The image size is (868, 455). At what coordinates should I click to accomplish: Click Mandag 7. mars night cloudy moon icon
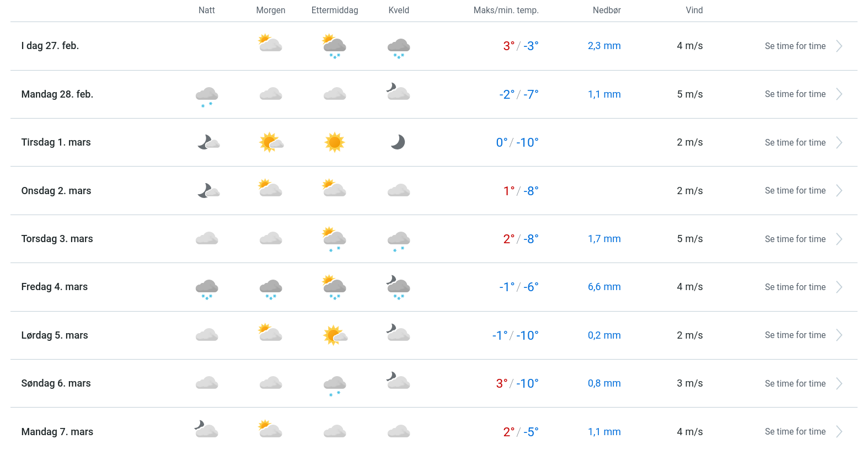207,429
